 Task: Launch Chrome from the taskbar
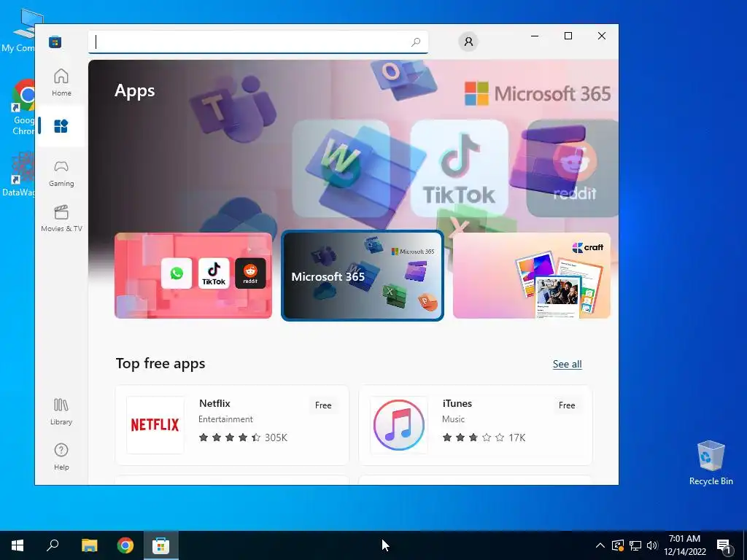(125, 545)
